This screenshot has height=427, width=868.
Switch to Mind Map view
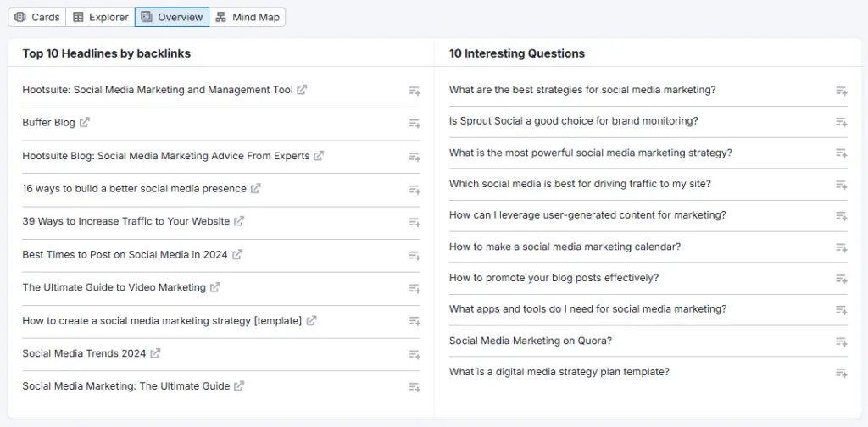[x=247, y=17]
